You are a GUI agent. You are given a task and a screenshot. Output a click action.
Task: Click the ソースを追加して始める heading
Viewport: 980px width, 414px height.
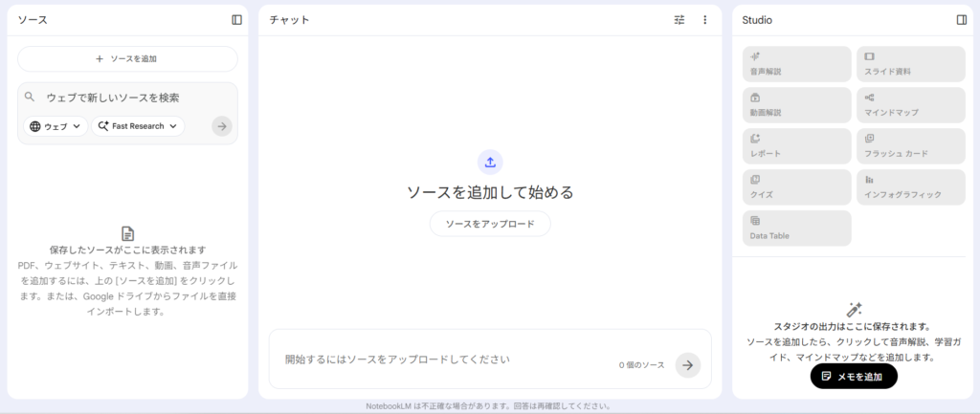click(x=490, y=192)
